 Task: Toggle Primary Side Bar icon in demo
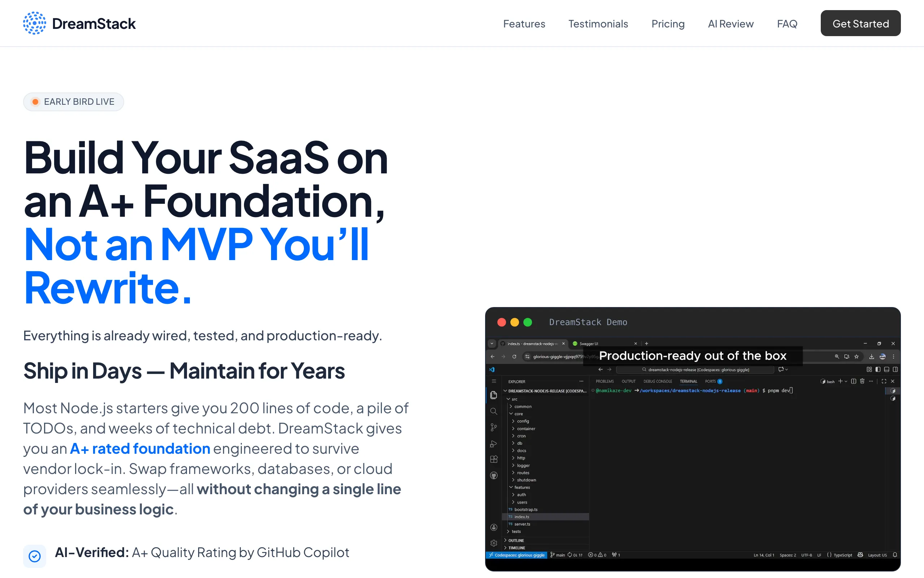point(878,369)
